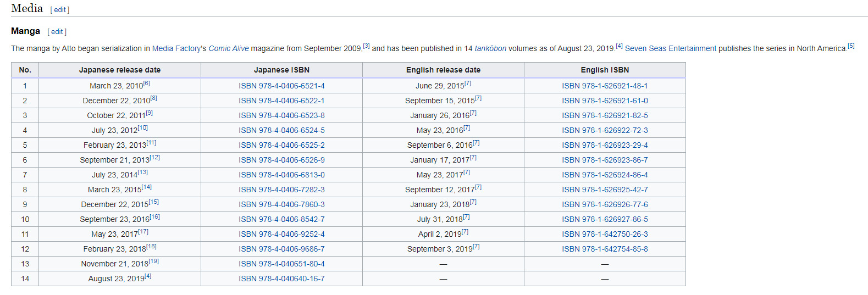Select the Japanese release date column header
This screenshot has height=295, width=868.
click(x=120, y=70)
